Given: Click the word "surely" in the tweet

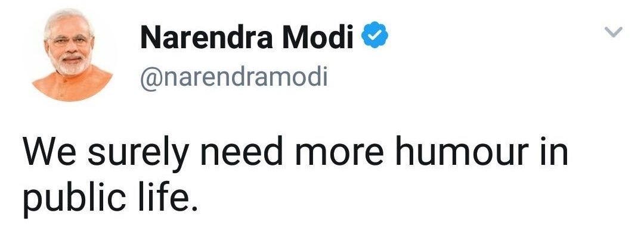Looking at the screenshot, I should coord(138,155).
